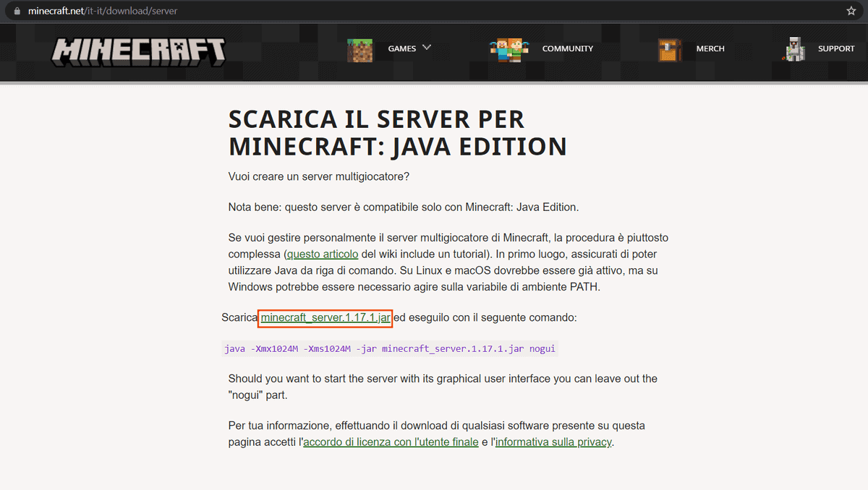Viewport: 868px width, 490px height.
Task: Bookmark this page with the star icon
Action: pos(851,11)
